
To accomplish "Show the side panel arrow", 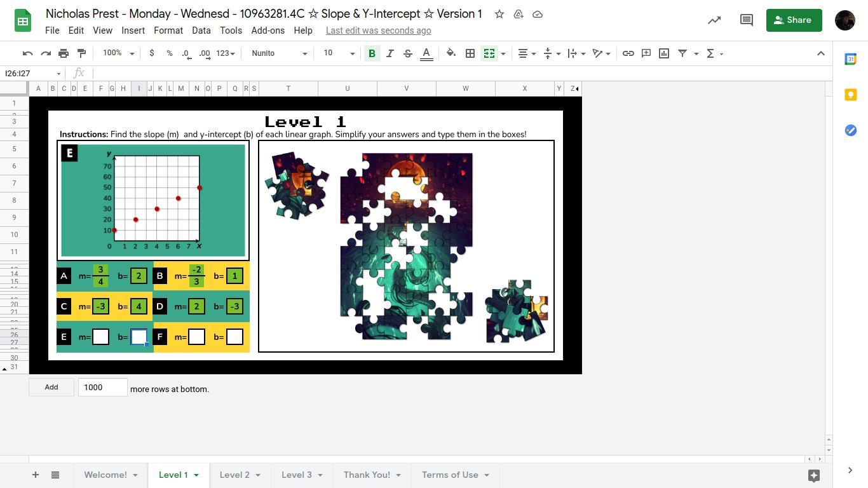I will tap(850, 470).
